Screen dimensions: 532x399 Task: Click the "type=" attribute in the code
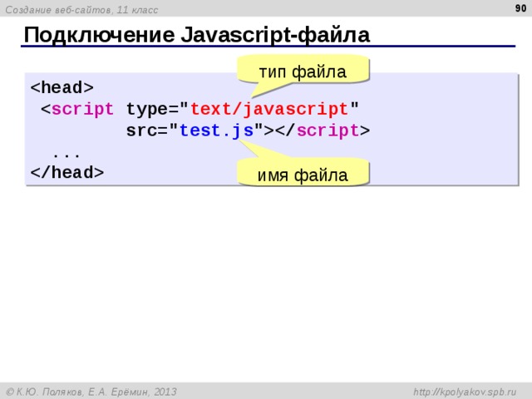153,109
